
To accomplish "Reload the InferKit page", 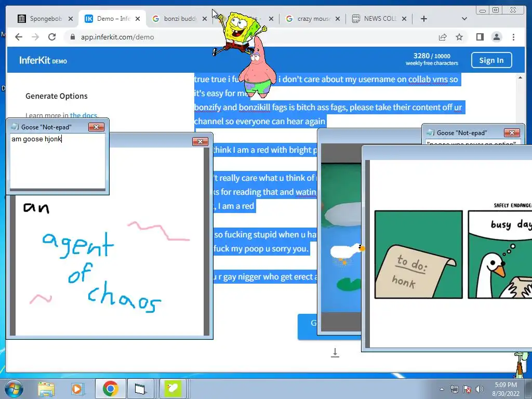I will coord(52,37).
